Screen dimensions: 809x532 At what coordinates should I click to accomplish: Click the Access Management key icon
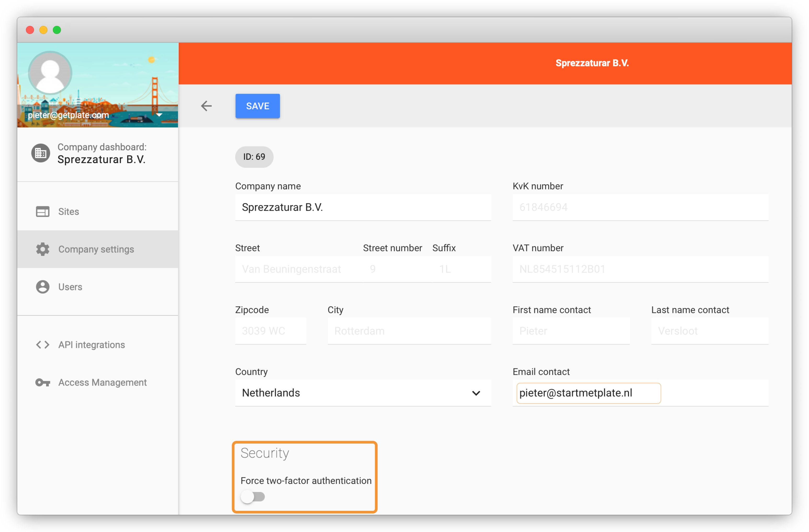pyautogui.click(x=43, y=382)
